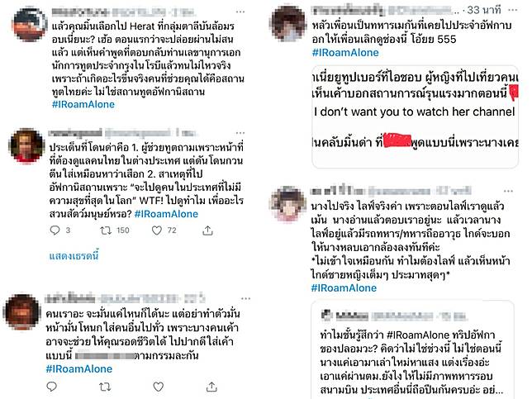Screen dimensions: 532x399
Task: Retweet the tweet showing 150 retweets
Action: point(106,230)
